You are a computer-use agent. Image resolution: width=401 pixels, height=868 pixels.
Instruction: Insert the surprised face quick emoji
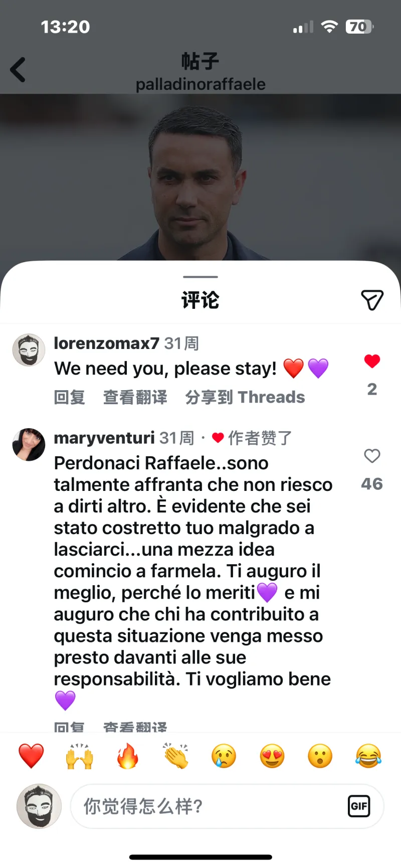click(x=320, y=756)
